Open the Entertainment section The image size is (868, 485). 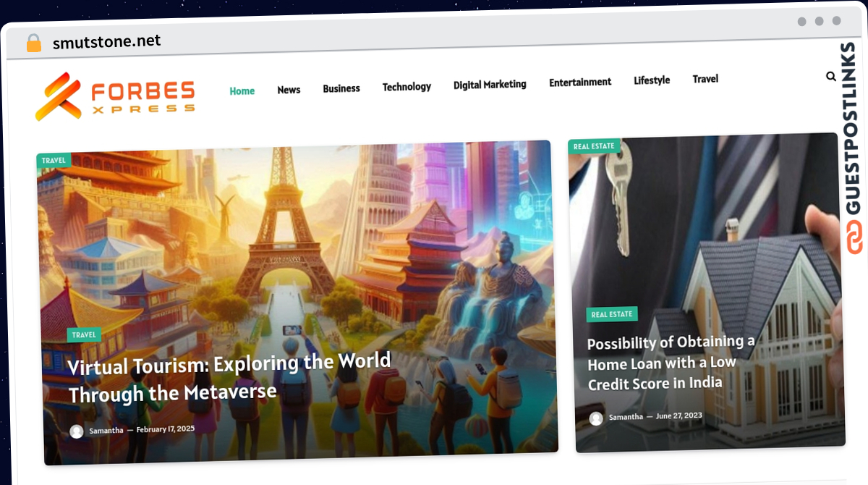tap(580, 83)
